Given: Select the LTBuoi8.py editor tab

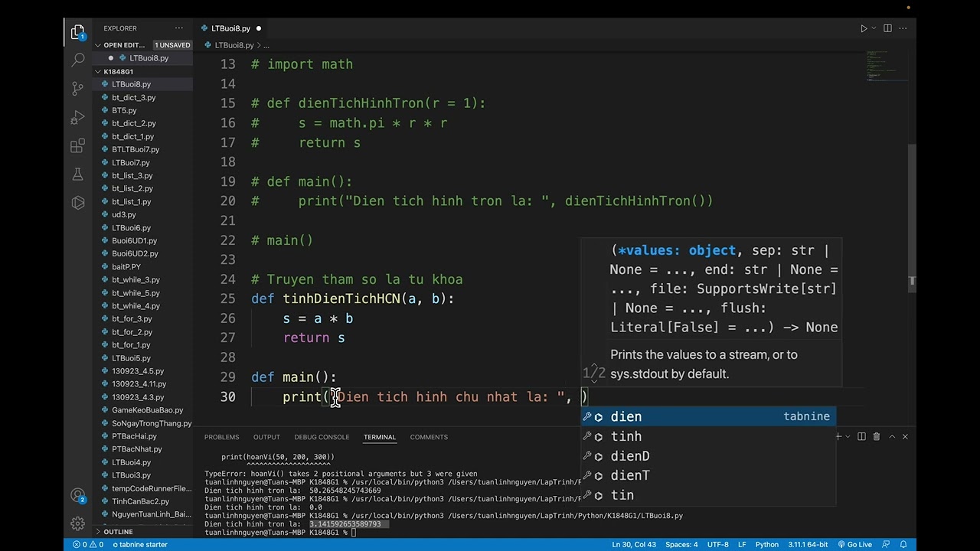Looking at the screenshot, I should [230, 28].
